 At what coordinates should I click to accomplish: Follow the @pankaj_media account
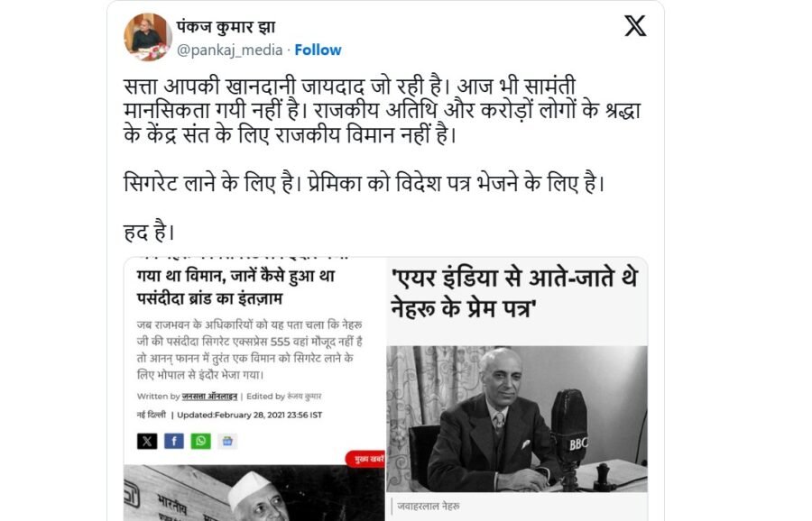pos(318,50)
